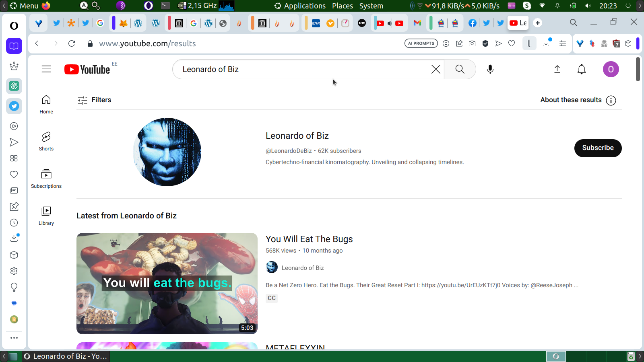Click the address bar URL

pos(147,43)
